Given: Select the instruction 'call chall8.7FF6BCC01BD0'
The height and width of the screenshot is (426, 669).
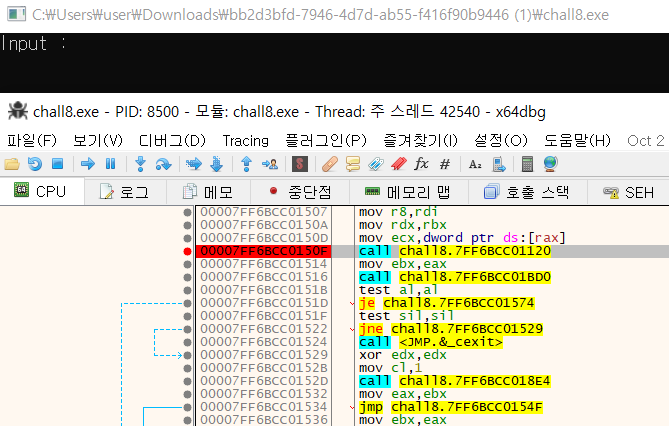Looking at the screenshot, I should point(455,277).
